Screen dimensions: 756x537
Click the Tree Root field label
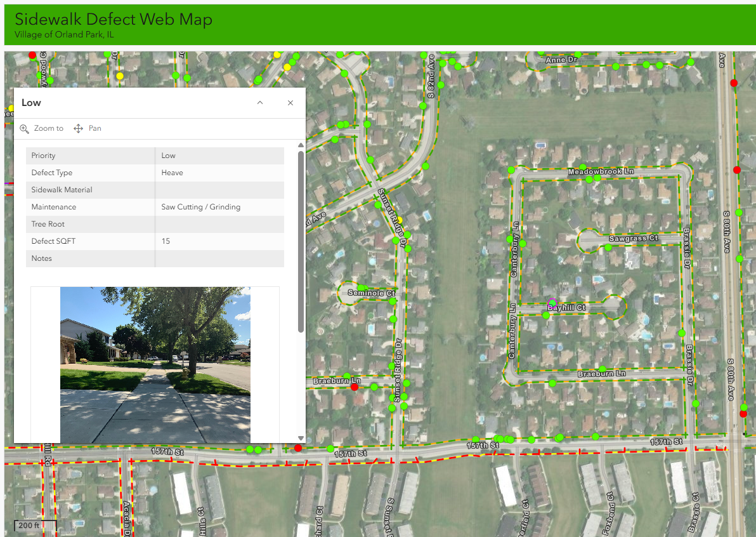(48, 224)
